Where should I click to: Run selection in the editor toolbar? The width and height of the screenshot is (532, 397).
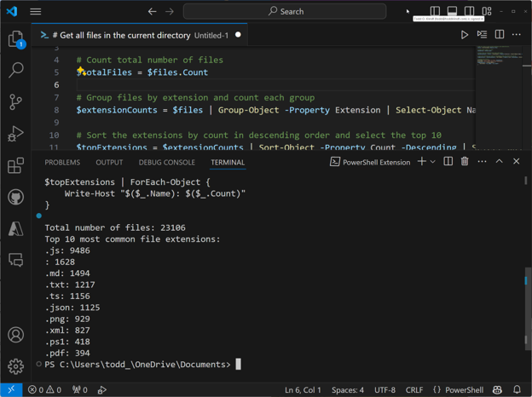click(x=482, y=35)
